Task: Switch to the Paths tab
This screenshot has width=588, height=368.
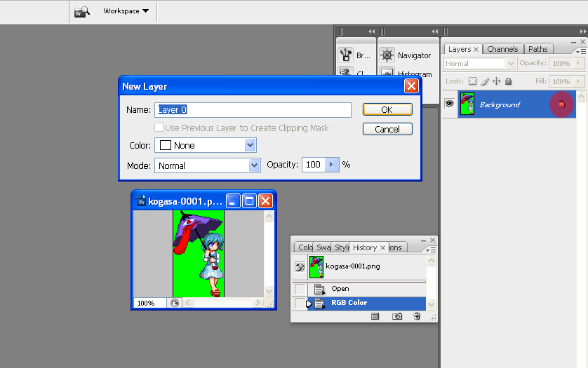Action: pyautogui.click(x=537, y=49)
